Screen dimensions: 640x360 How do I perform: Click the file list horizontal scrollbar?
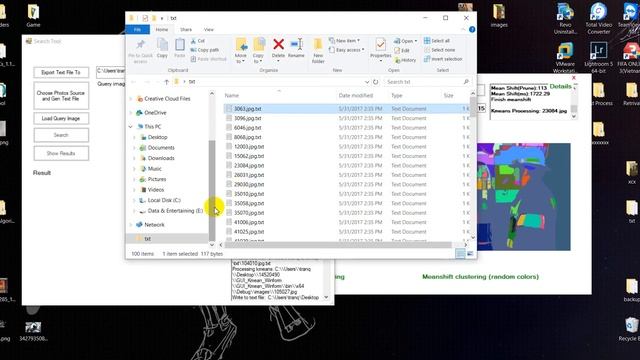[x=338, y=245]
